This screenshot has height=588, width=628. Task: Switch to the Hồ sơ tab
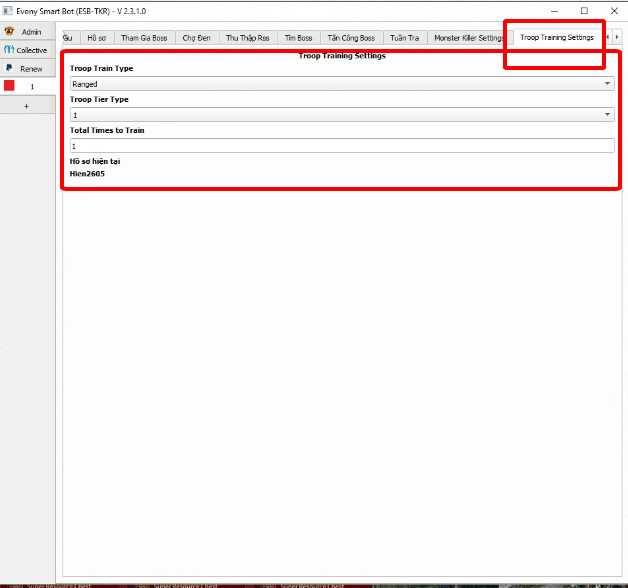click(x=96, y=38)
